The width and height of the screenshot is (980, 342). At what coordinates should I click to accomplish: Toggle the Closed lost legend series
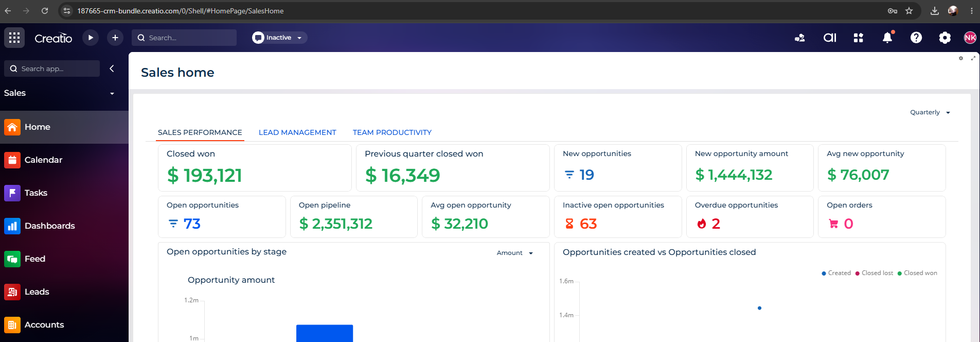(x=874, y=273)
